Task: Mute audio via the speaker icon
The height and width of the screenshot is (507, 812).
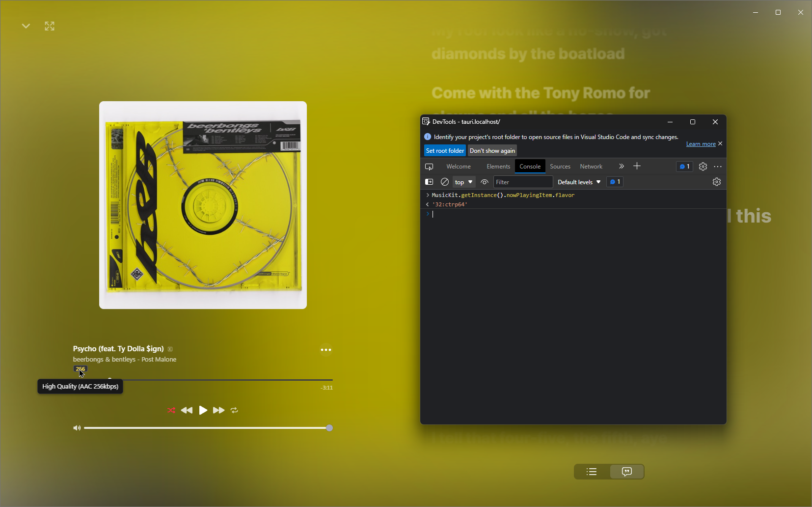Action: coord(77,427)
